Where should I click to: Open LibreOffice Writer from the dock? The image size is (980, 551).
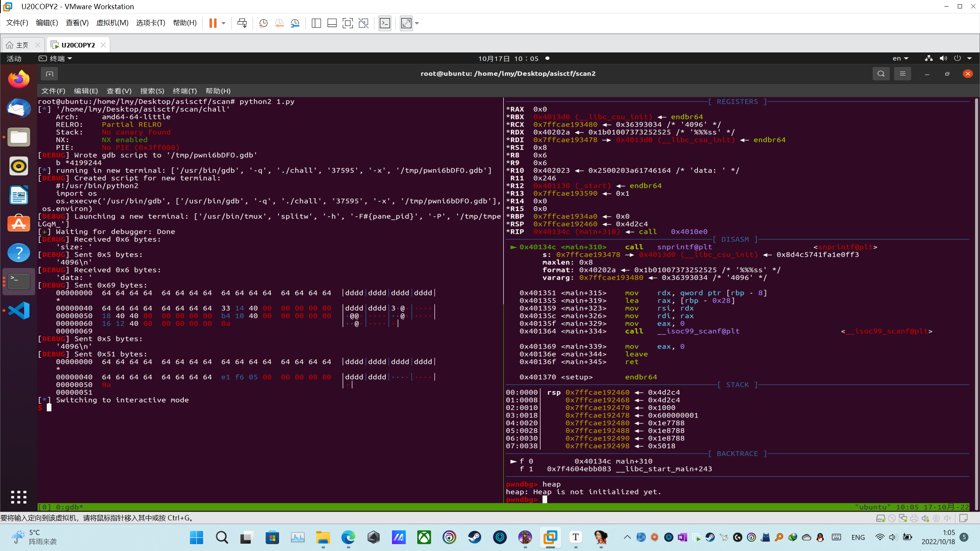click(x=18, y=195)
